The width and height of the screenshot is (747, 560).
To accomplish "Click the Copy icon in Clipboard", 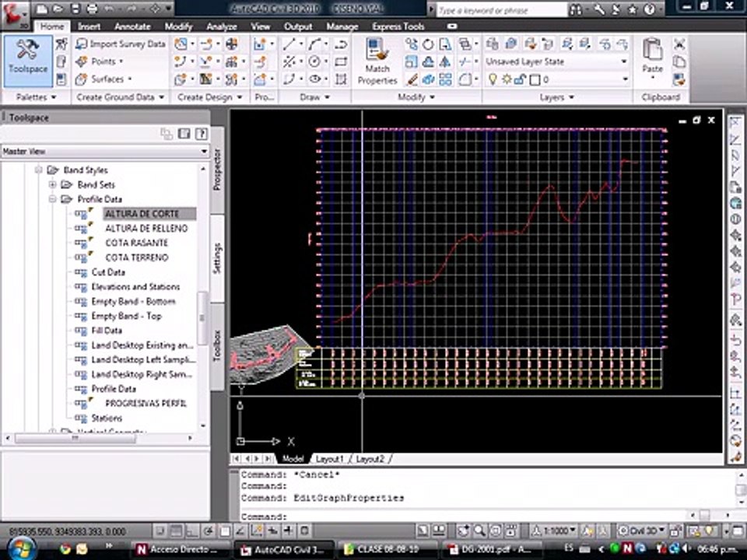I will coord(679,61).
